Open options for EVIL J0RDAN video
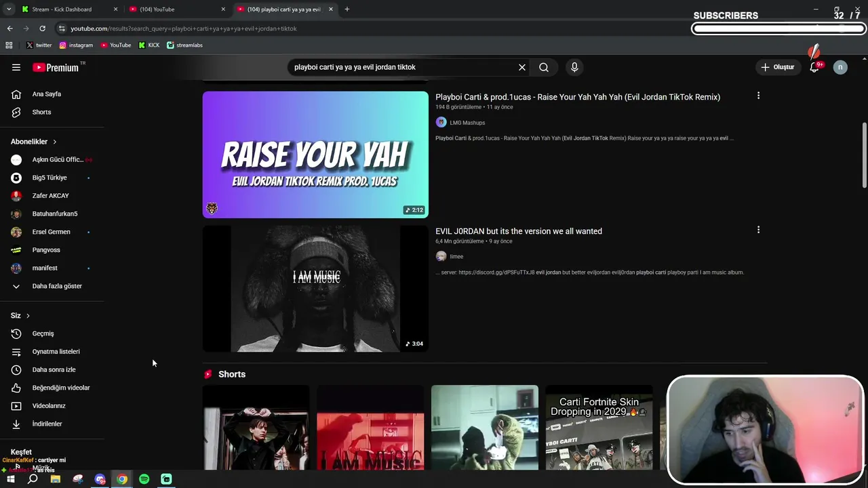This screenshot has width=868, height=488. [x=758, y=230]
